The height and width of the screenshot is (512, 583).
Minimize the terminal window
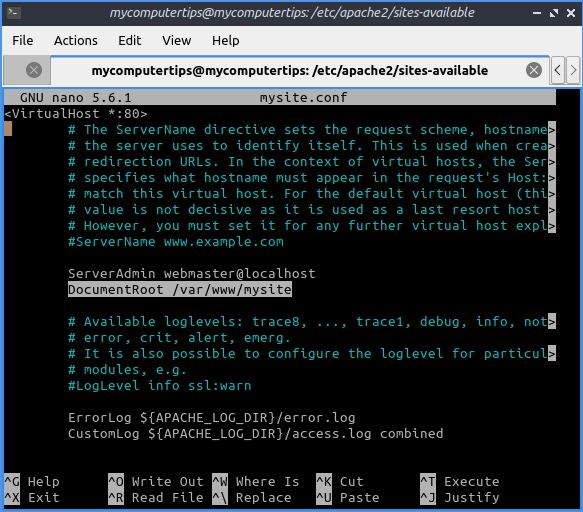(537, 13)
